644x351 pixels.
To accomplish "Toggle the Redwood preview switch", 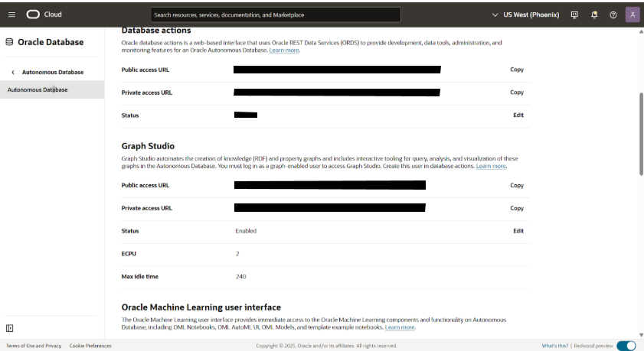I will click(626, 346).
